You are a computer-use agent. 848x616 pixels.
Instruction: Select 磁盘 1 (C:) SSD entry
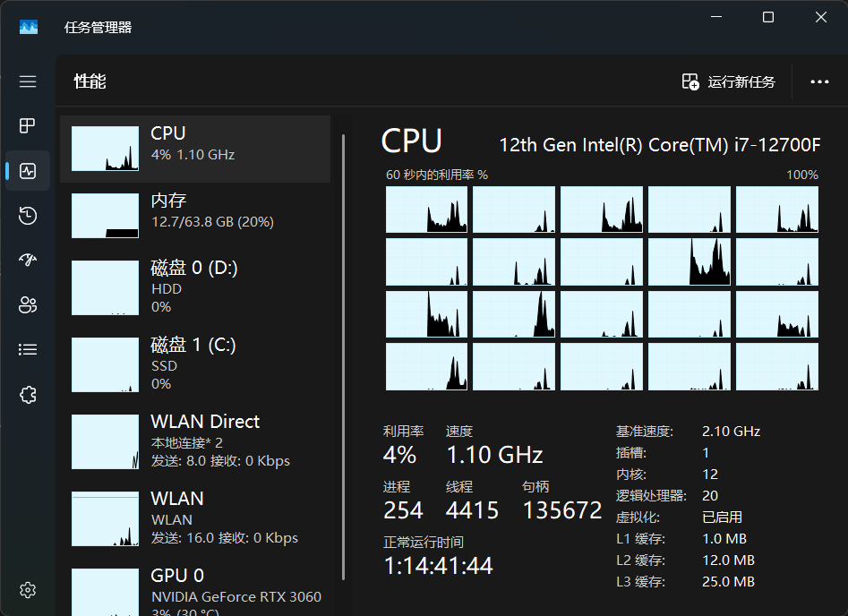pos(195,364)
